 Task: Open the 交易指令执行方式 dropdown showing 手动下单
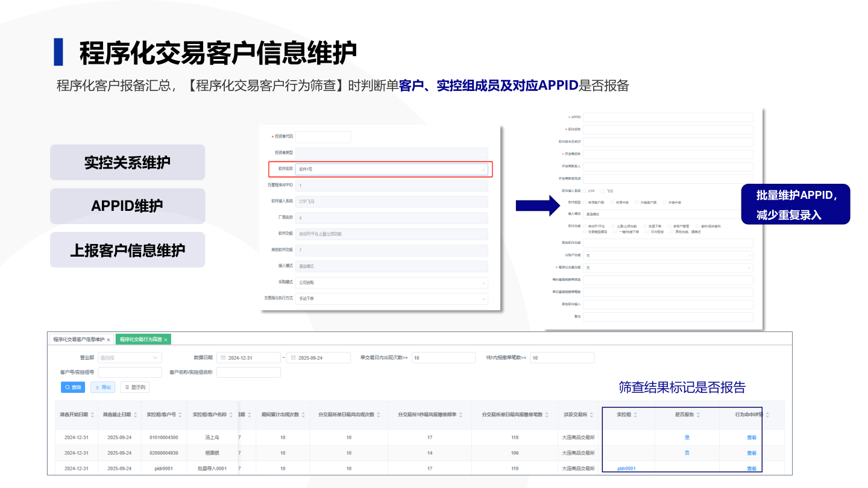point(392,299)
